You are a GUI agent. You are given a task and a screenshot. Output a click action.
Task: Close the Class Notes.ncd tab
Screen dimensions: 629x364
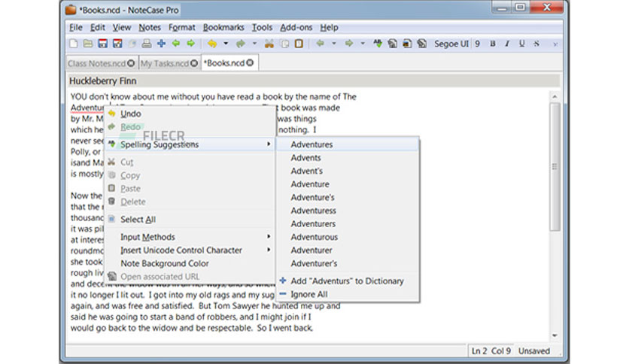point(131,63)
